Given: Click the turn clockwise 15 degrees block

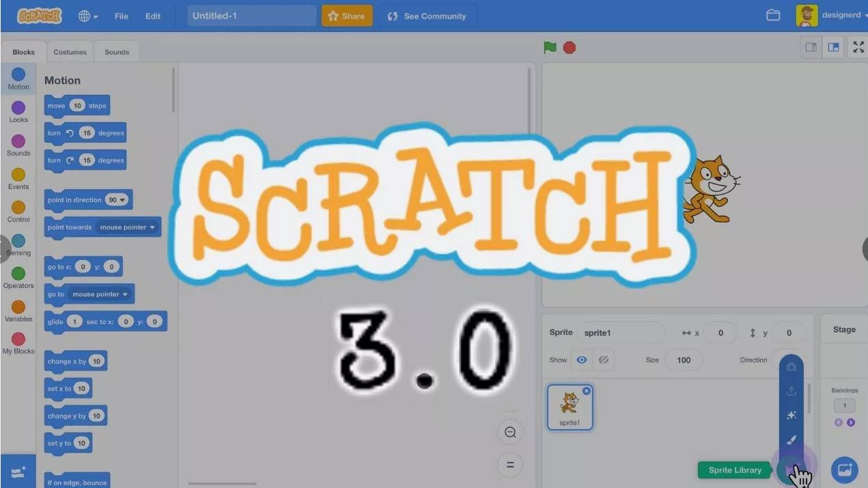Looking at the screenshot, I should tap(85, 160).
